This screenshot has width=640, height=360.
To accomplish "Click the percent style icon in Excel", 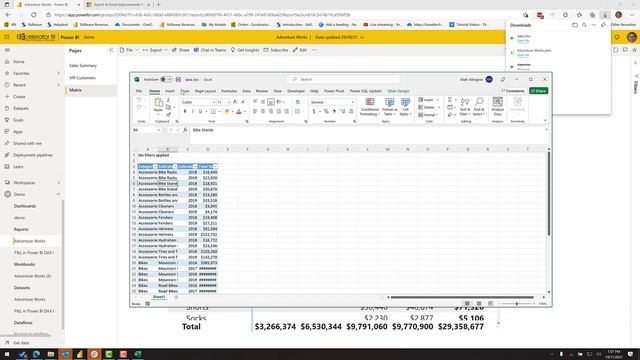I will 326,111.
